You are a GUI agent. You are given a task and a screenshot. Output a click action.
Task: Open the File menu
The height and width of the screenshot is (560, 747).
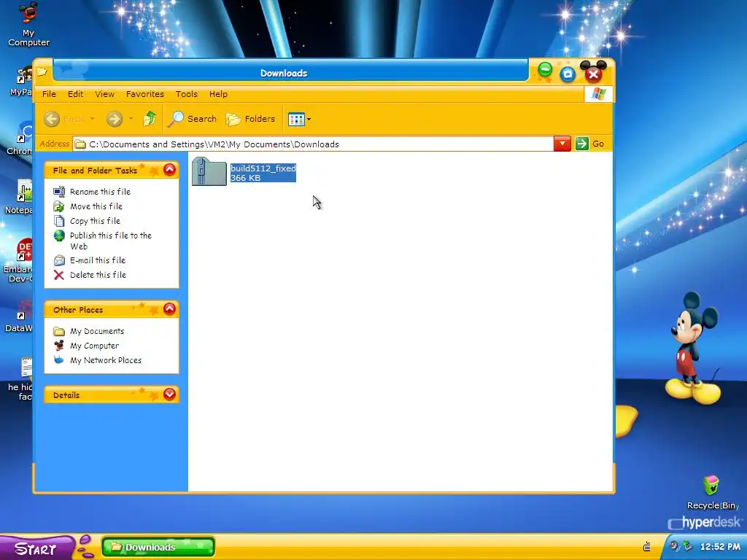tap(49, 94)
